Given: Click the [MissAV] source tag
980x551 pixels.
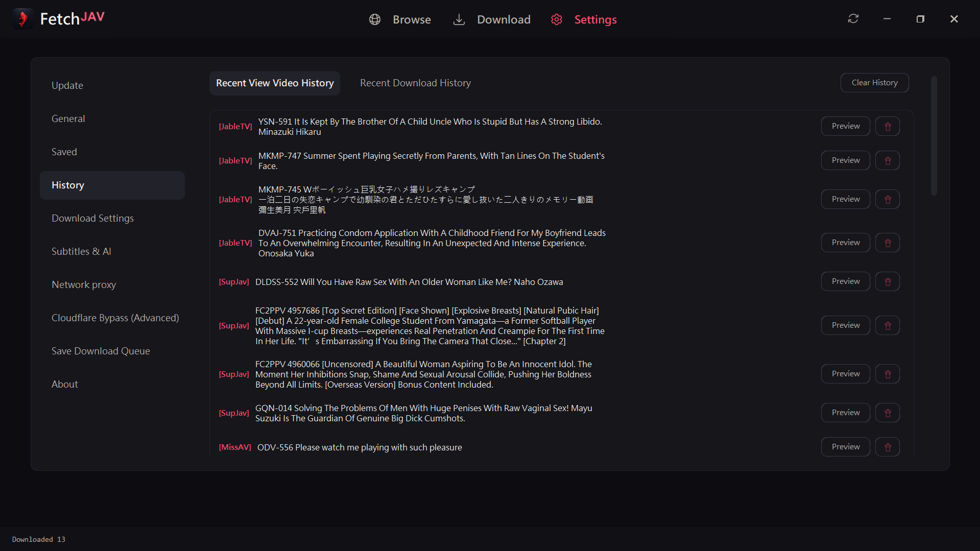Looking at the screenshot, I should (x=235, y=447).
